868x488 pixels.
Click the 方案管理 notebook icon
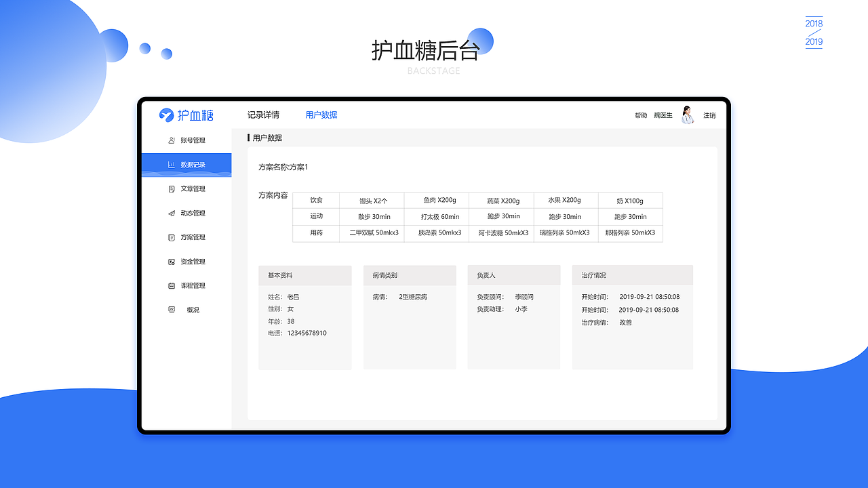click(172, 237)
